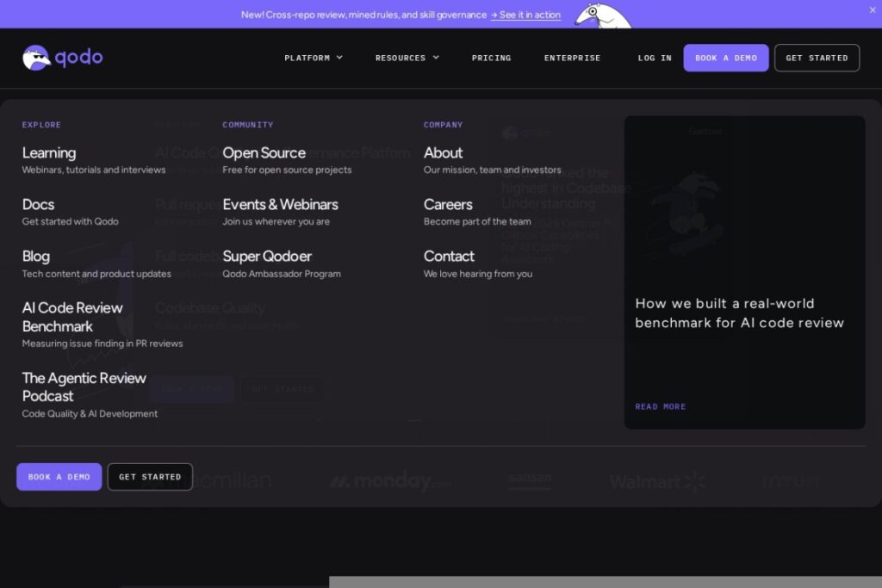
Task: Click Book a Demo in the menu footer
Action: [59, 477]
